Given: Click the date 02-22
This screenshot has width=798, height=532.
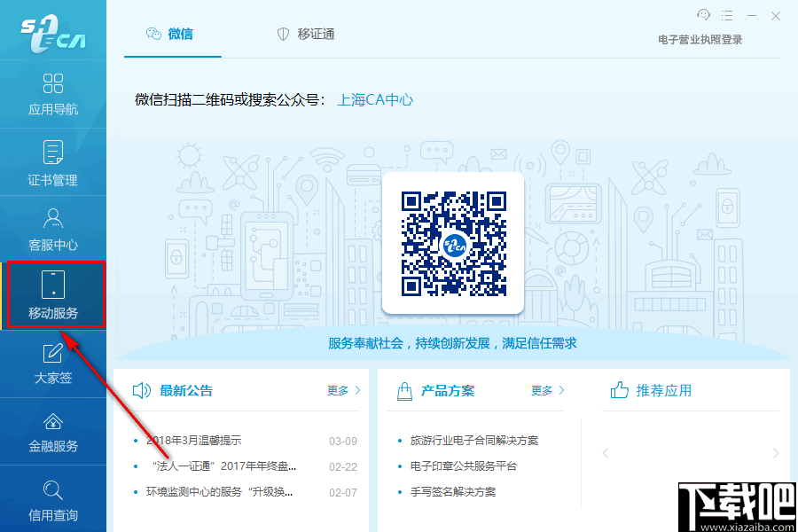Looking at the screenshot, I should [343, 467].
